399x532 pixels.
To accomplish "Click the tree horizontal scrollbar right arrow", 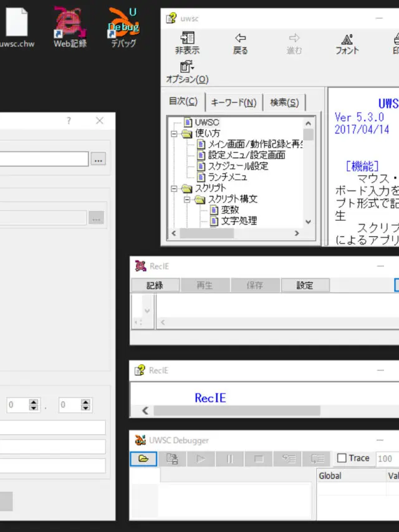I will [x=297, y=233].
